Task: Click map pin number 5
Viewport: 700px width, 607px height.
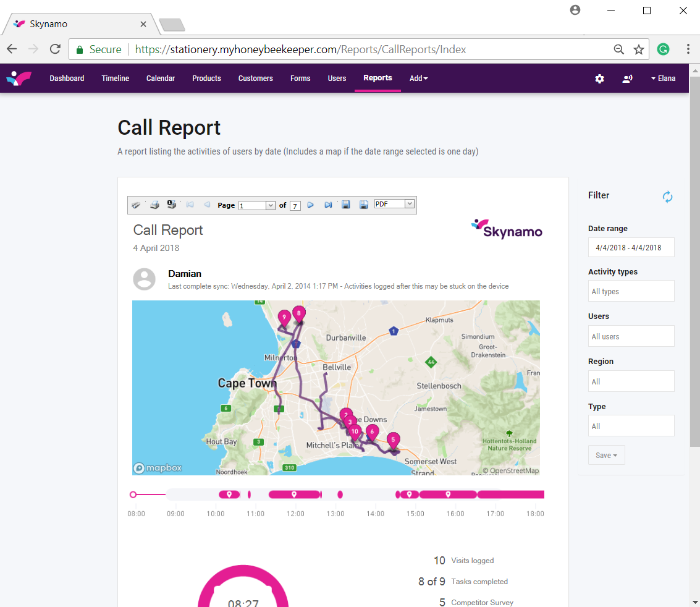Action: pyautogui.click(x=393, y=440)
